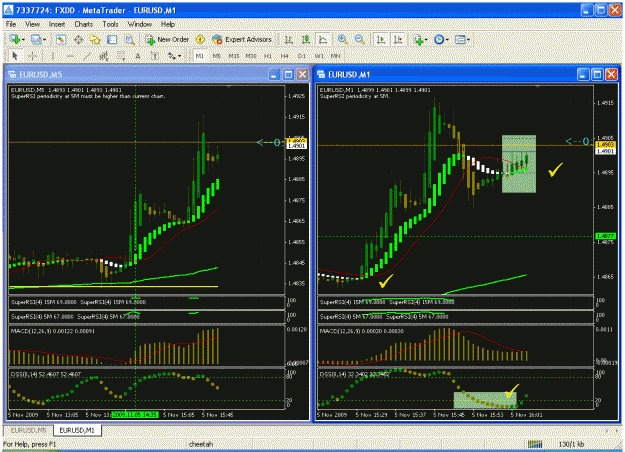Open the Window menu
625x452 pixels.
140,24
